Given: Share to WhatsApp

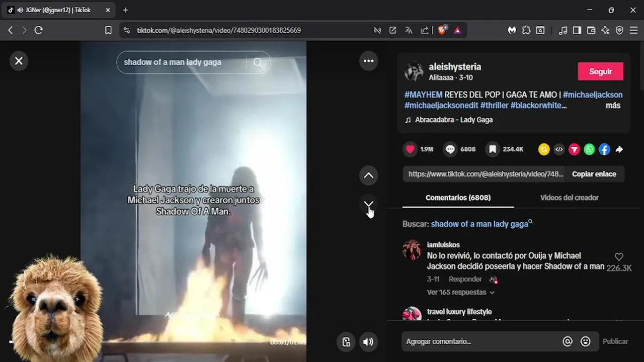Looking at the screenshot, I should coord(589,149).
